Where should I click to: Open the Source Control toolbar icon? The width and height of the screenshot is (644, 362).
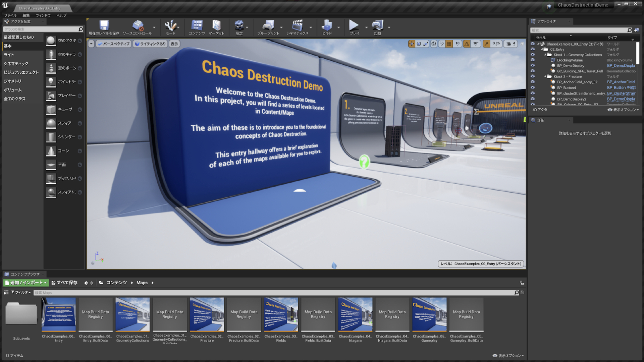(x=138, y=25)
